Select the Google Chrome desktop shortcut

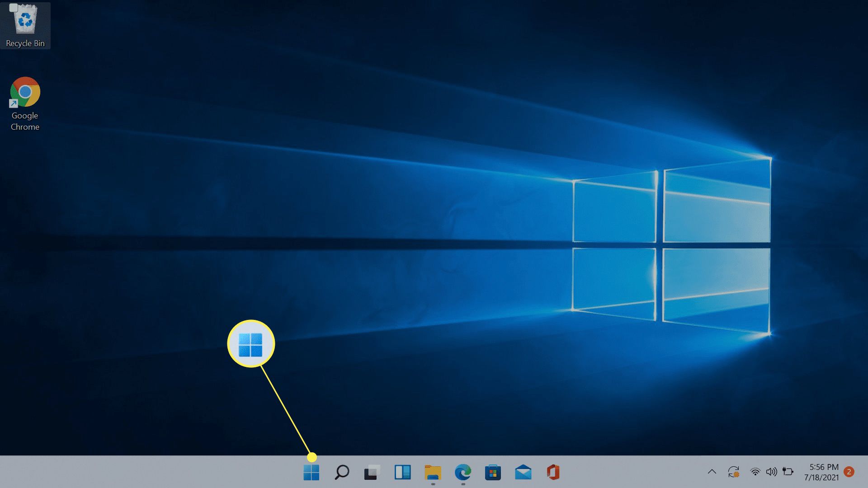click(25, 104)
